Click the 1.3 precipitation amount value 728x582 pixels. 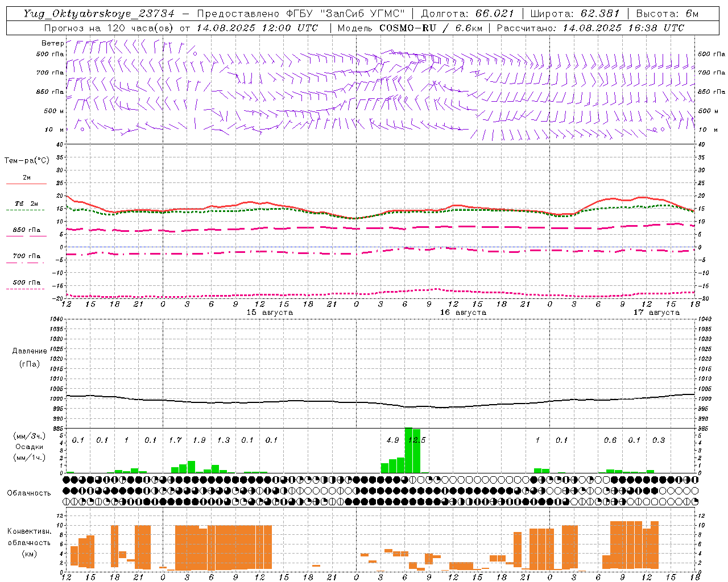(224, 440)
